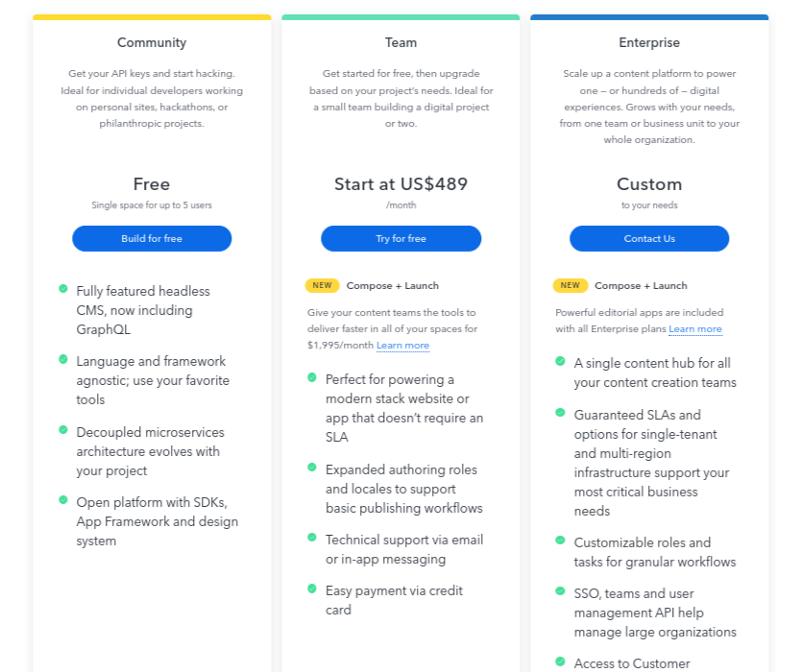Select the Community plan heading
Image resolution: width=800 pixels, height=672 pixels.
click(151, 43)
